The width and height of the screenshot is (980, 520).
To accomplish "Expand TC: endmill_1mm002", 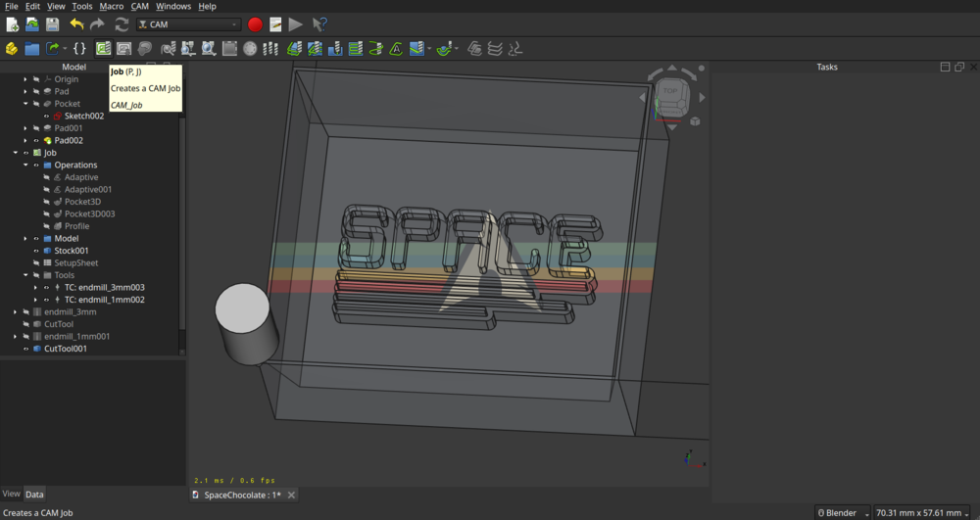I will coord(35,300).
